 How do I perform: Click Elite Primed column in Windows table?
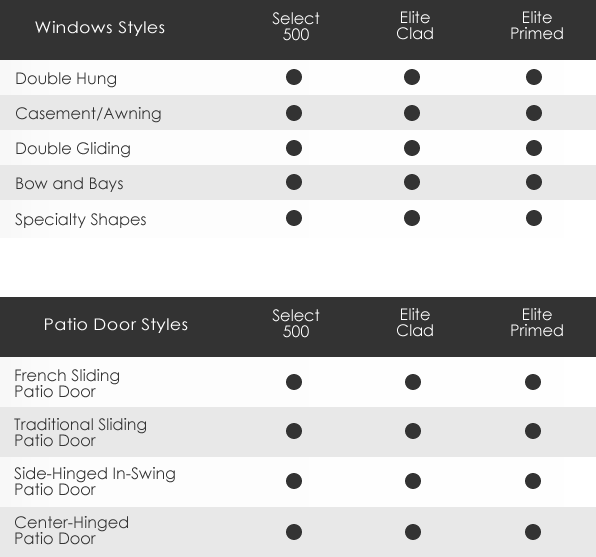coord(537,26)
